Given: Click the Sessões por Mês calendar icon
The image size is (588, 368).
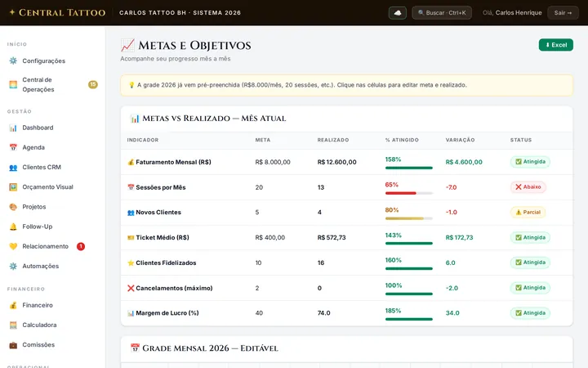Looking at the screenshot, I should (x=131, y=187).
